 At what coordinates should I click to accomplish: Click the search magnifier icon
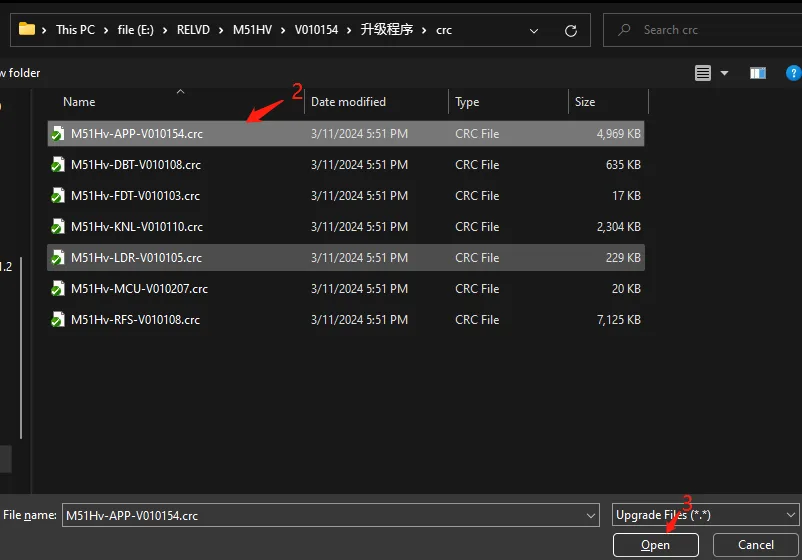624,30
